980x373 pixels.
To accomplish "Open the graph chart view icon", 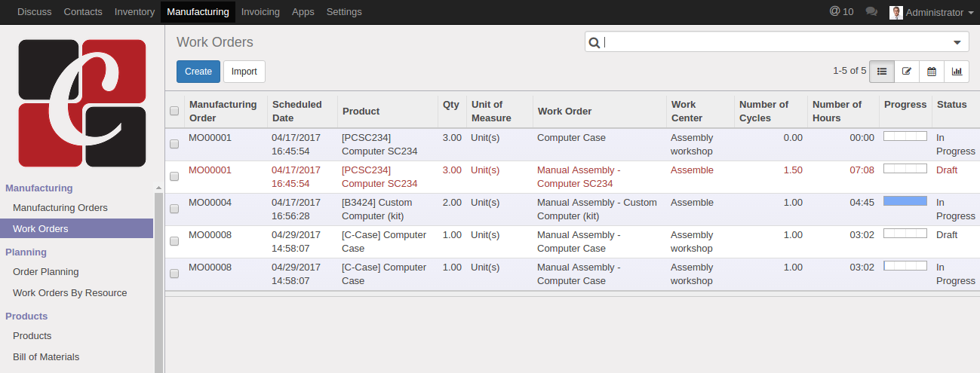I will click(957, 72).
